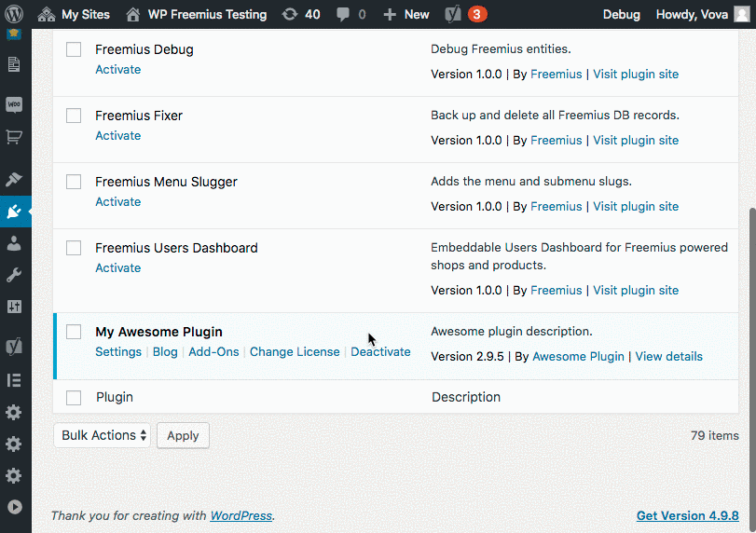Click the Debug admin bar item

(x=622, y=14)
